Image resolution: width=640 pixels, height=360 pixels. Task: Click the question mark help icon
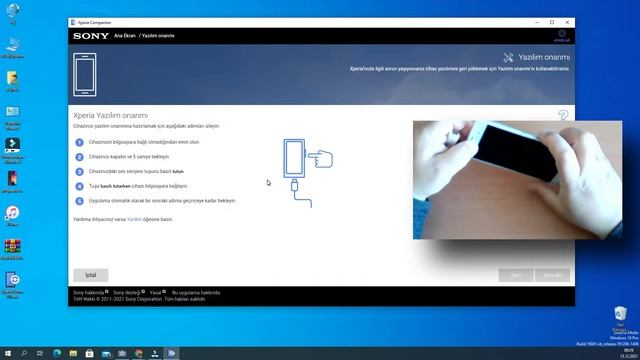pos(563,115)
